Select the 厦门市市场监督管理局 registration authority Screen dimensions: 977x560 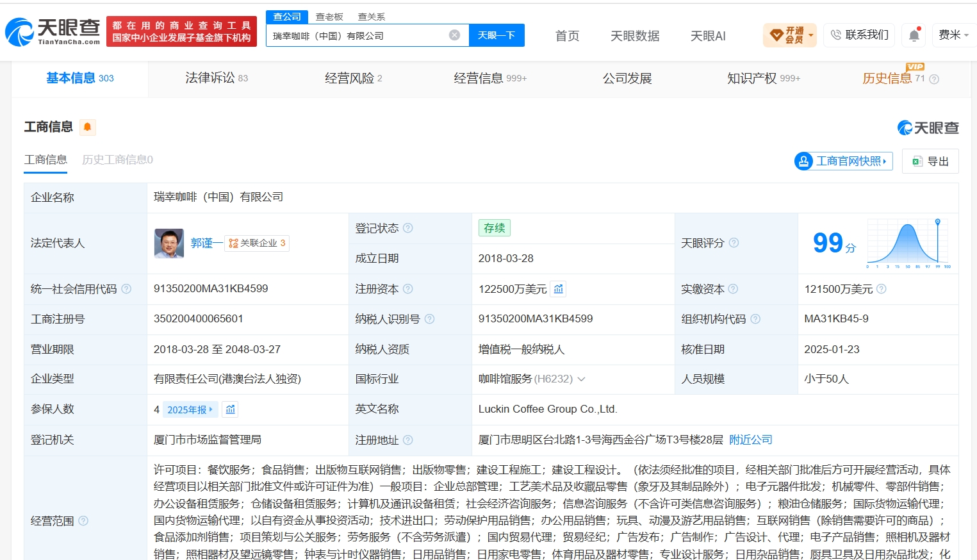[208, 440]
